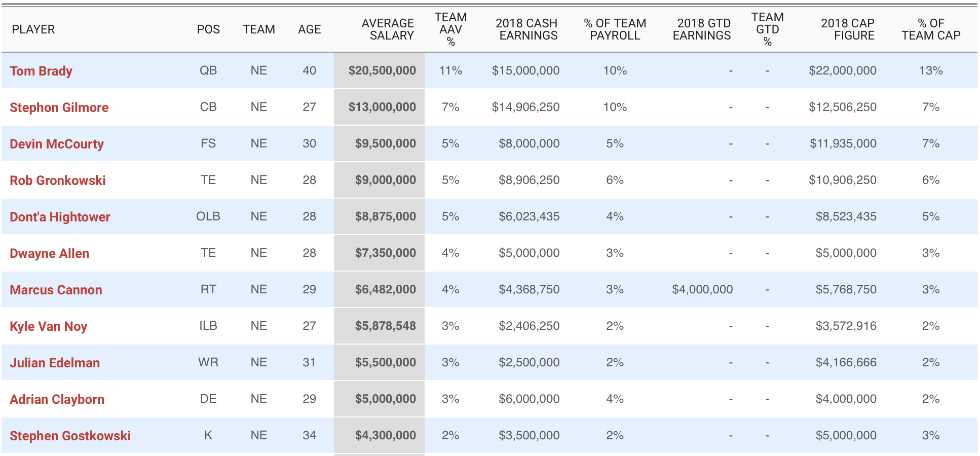The width and height of the screenshot is (980, 456).
Task: Open Marcus Cannon's contract page
Action: [x=56, y=290]
